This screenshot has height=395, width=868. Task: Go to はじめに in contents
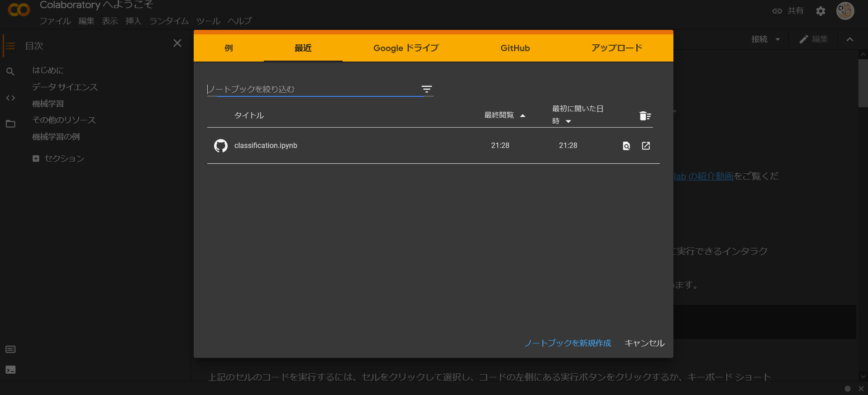pyautogui.click(x=48, y=70)
